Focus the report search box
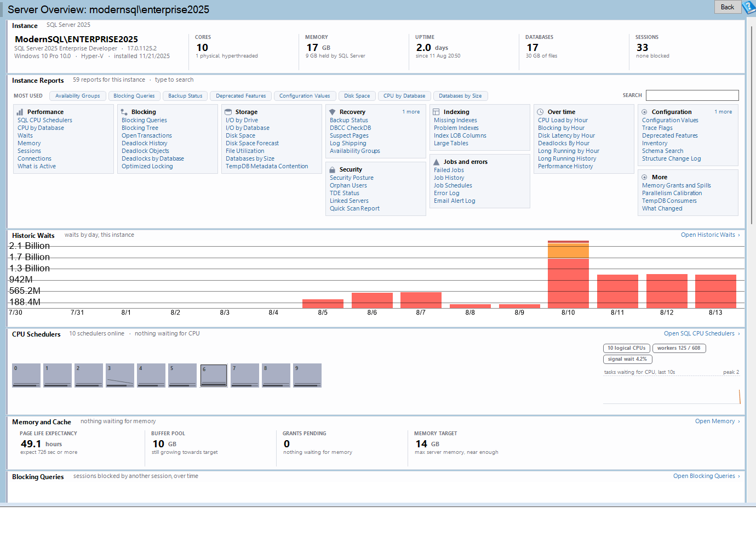The height and width of the screenshot is (535, 756). coord(692,95)
